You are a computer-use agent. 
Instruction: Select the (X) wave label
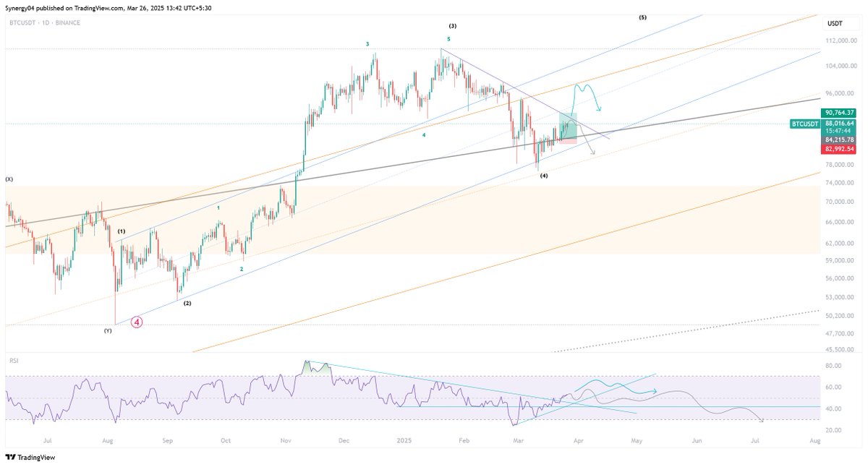tap(9, 179)
